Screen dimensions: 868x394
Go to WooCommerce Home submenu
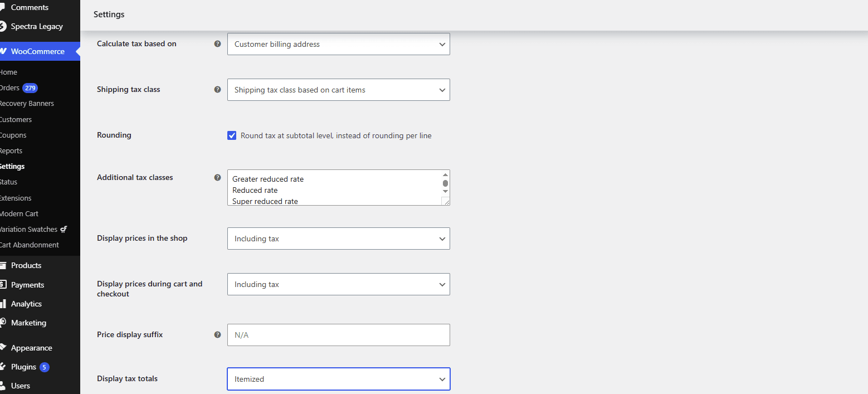click(8, 72)
